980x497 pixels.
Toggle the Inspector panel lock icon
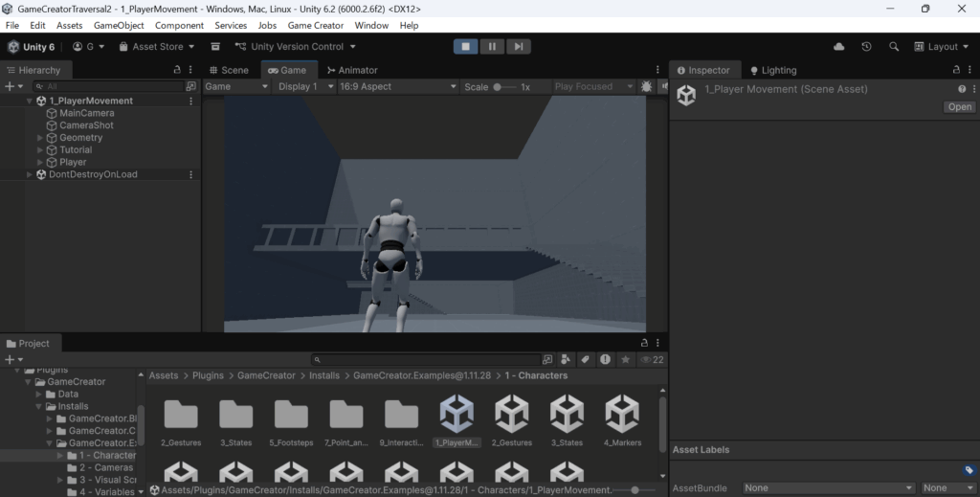click(957, 70)
